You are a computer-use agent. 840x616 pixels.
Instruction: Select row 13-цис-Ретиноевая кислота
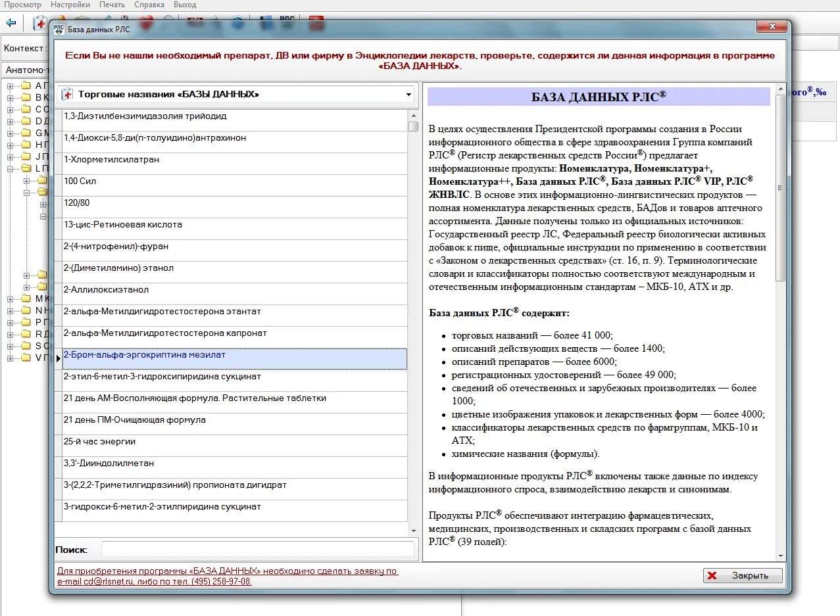[x=235, y=229]
